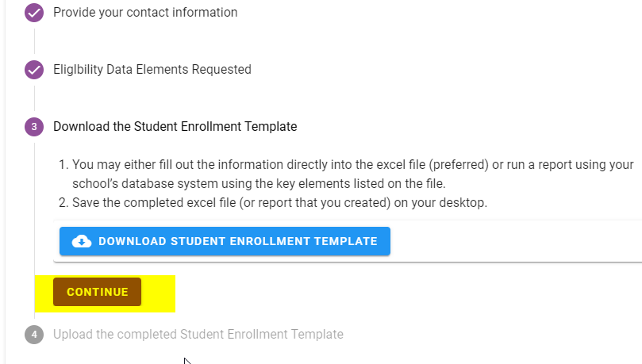
Task: Click the checkmark icon beside Eligibility Data Elements
Action: [34, 70]
